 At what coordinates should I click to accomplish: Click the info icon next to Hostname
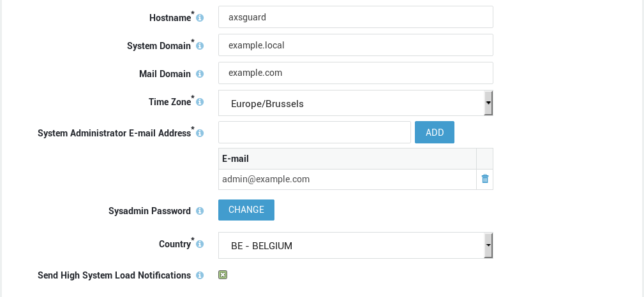tap(200, 18)
